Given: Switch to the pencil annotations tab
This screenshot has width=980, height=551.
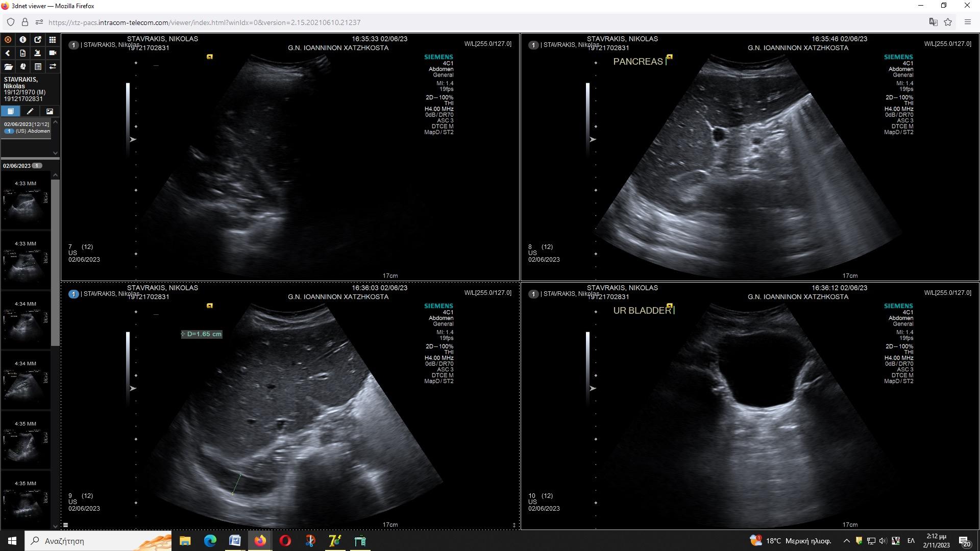Looking at the screenshot, I should pos(30,111).
